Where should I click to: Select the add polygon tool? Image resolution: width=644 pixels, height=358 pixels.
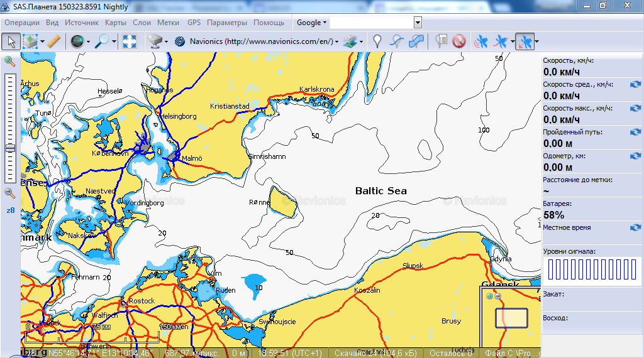pos(416,41)
